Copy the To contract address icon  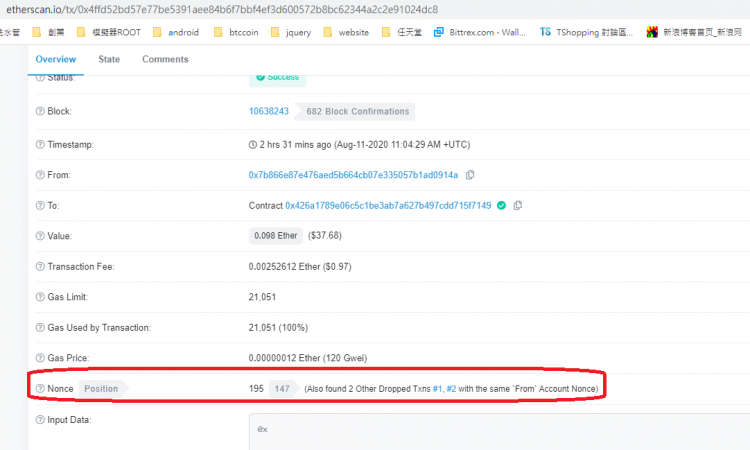(x=518, y=206)
